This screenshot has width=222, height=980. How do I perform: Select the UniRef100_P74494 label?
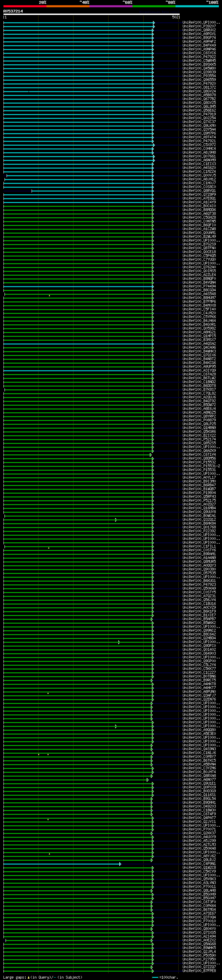click(x=199, y=286)
